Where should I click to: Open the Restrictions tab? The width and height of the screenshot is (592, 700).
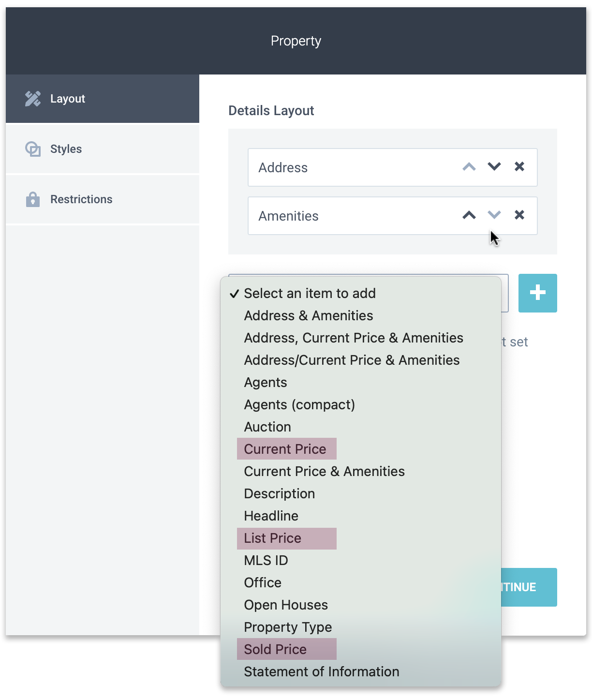pyautogui.click(x=103, y=199)
